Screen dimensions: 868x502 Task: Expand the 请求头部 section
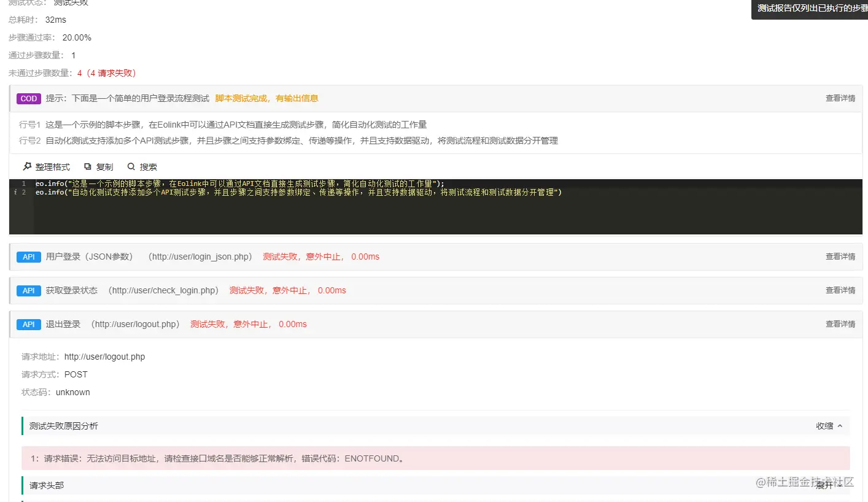829,485
